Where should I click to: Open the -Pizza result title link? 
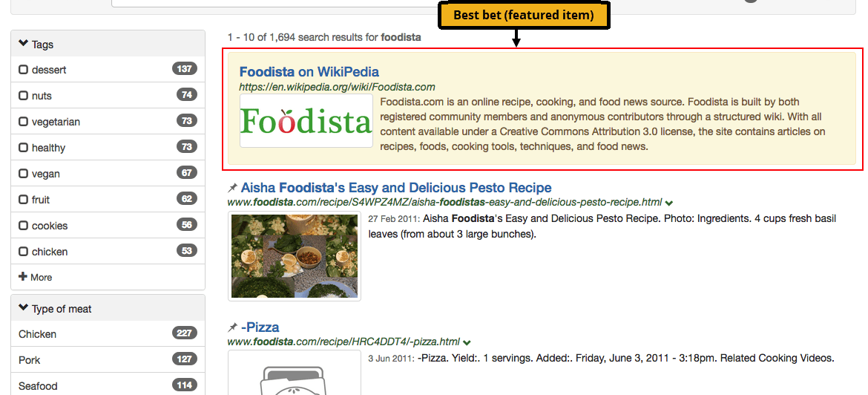[260, 327]
